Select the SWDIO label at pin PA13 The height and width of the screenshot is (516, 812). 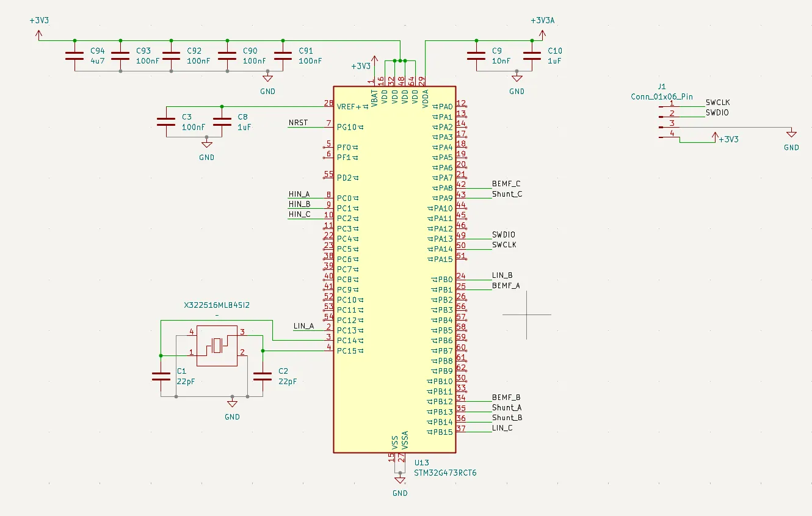pos(504,234)
